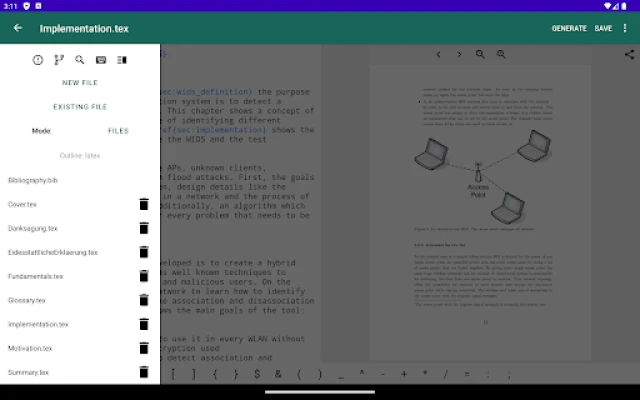The image size is (640, 400).
Task: Tap the keyboard icon in the drawer
Action: 101,60
